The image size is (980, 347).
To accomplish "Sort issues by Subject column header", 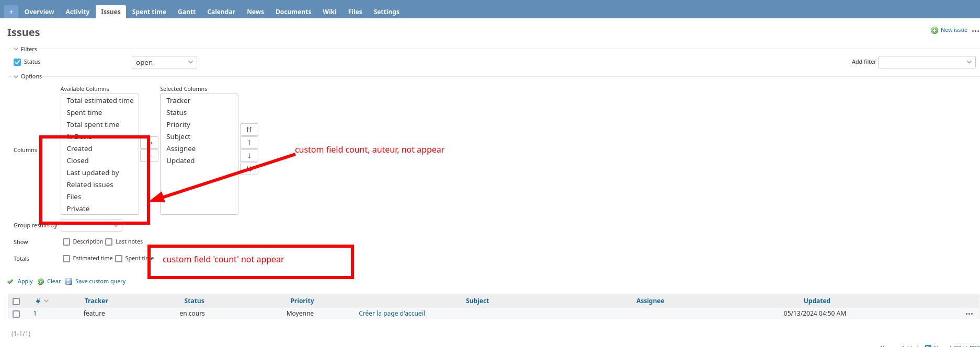I will 477,301.
